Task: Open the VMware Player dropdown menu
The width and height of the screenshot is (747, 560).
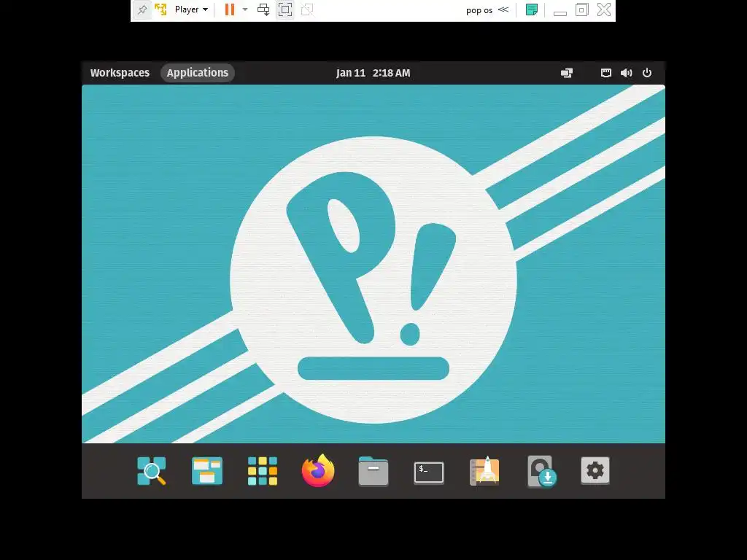Action: (x=192, y=9)
